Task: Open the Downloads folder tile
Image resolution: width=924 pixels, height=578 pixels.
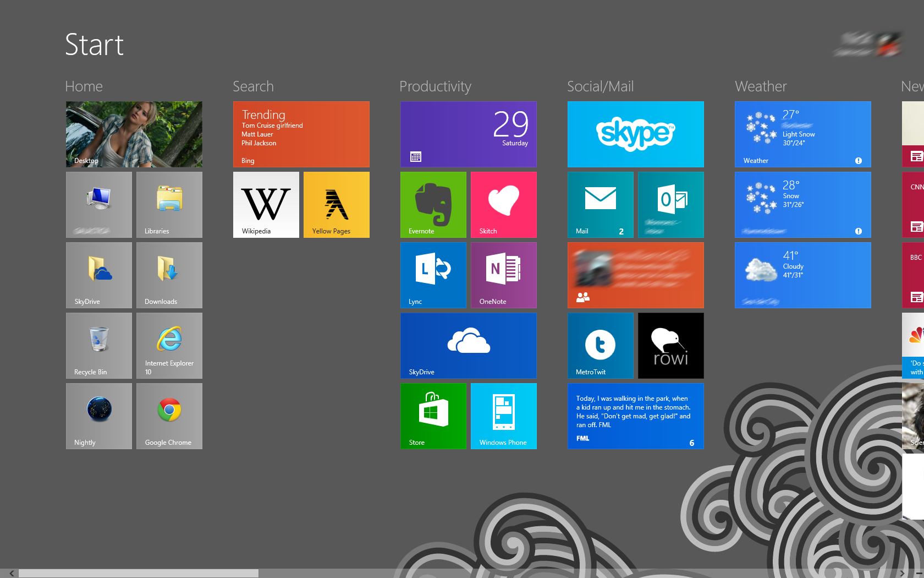Action: point(169,275)
